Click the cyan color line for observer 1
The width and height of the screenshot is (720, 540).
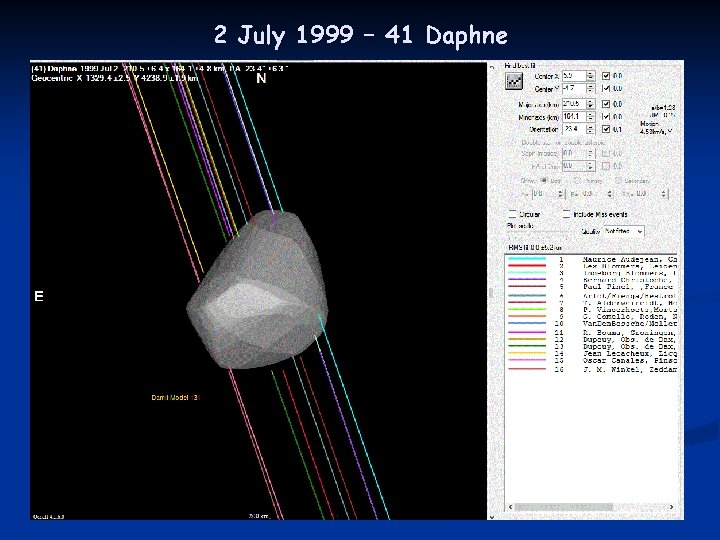pyautogui.click(x=527, y=259)
